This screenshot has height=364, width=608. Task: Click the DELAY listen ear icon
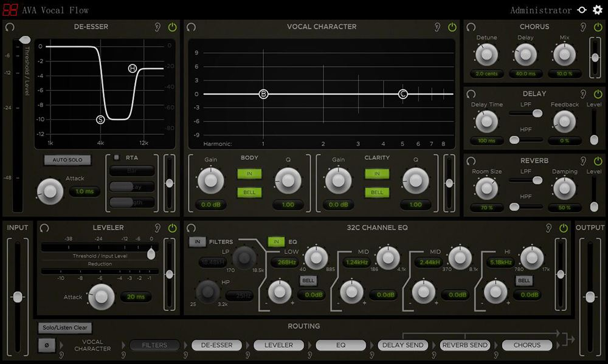tap(583, 94)
